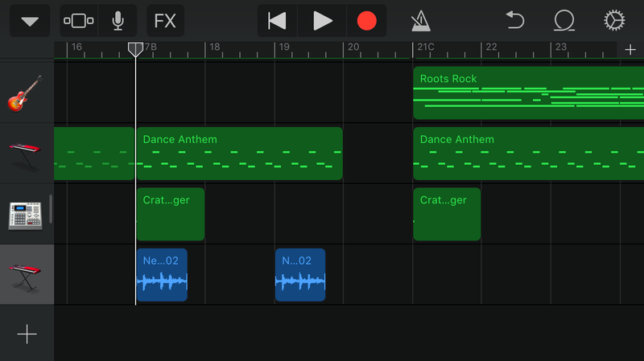Open song settings gear
644x361 pixels.
point(614,21)
